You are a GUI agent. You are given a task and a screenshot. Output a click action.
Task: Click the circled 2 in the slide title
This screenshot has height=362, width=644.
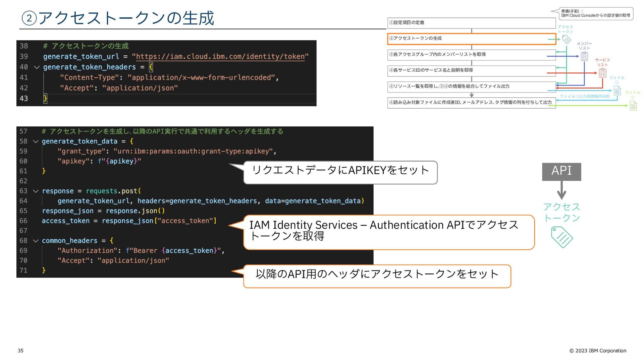(x=29, y=18)
